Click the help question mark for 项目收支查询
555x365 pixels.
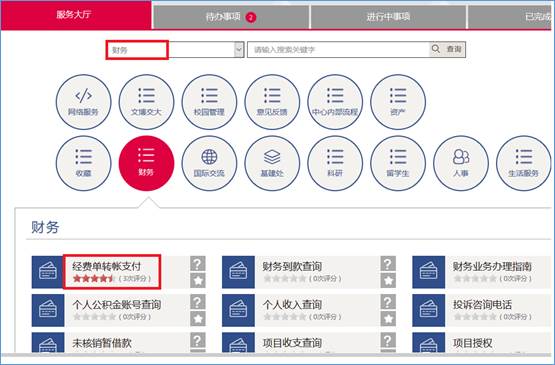[388, 340]
